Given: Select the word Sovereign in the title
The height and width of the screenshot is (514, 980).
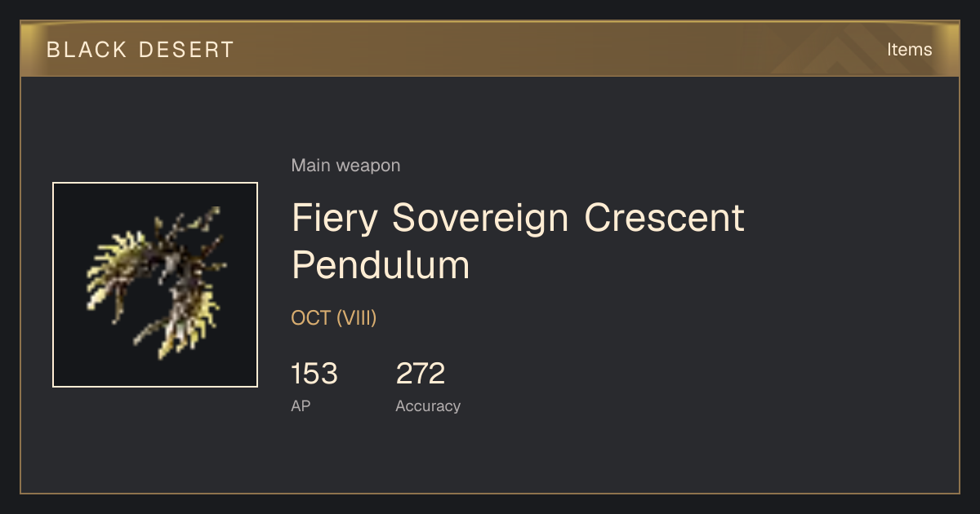Looking at the screenshot, I should coord(480,219).
